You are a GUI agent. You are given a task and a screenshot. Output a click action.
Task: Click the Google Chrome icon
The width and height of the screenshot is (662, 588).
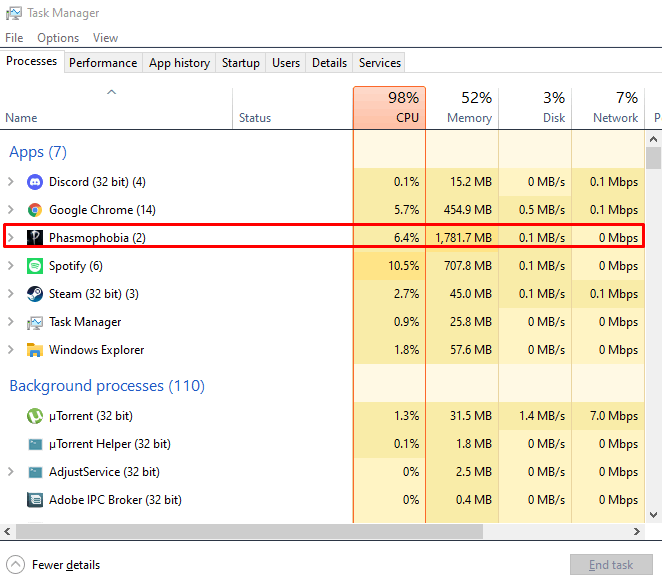35,210
